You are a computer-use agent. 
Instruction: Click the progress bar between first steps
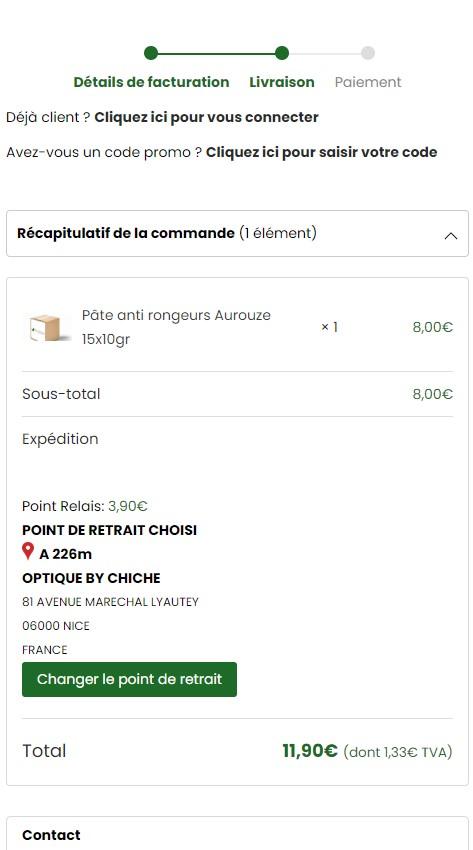pos(216,53)
